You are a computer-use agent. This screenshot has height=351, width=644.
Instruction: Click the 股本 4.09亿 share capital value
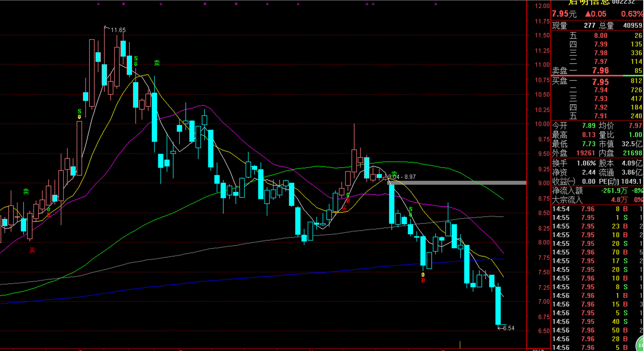click(x=632, y=163)
